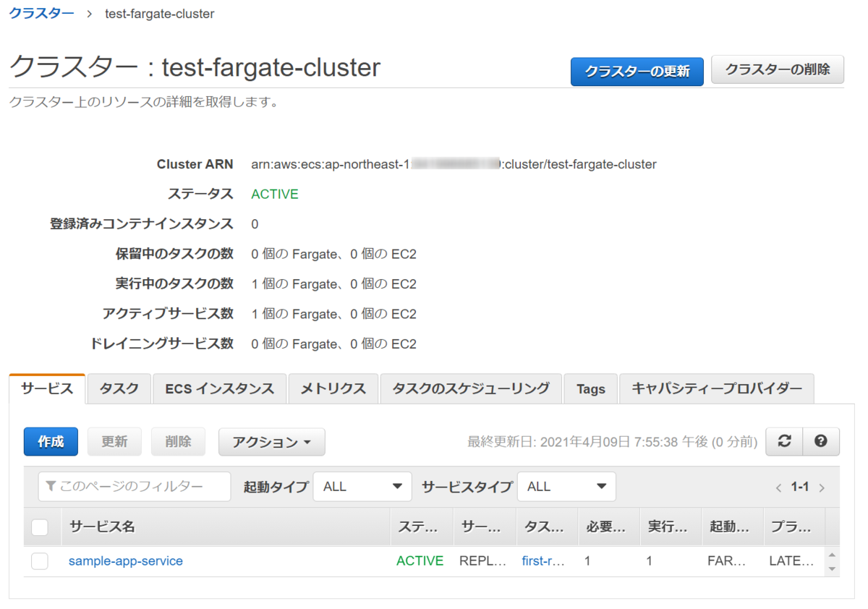Click the REPL... cell in service row

pyautogui.click(x=481, y=561)
